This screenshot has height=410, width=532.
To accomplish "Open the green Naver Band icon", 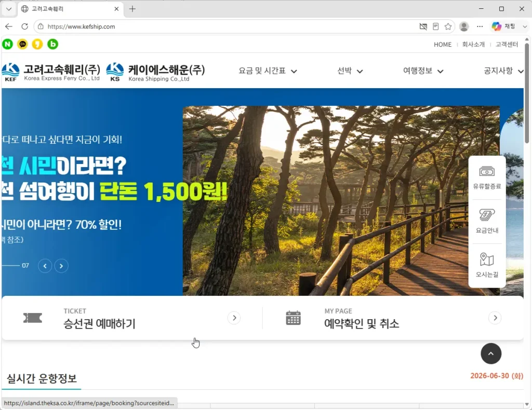I will point(52,44).
